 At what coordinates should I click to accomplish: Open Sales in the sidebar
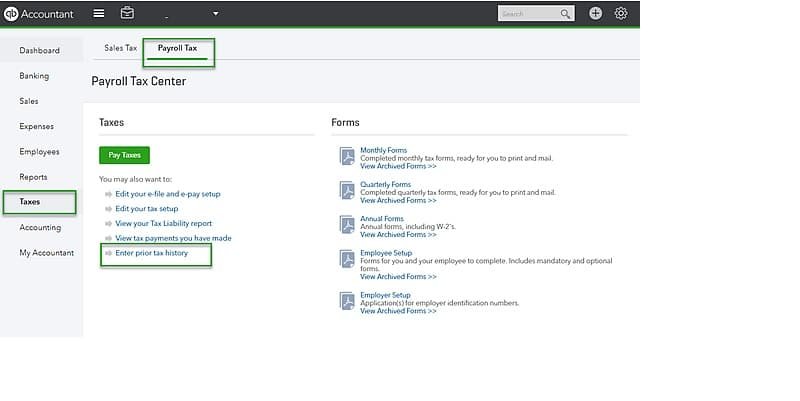pyautogui.click(x=29, y=101)
